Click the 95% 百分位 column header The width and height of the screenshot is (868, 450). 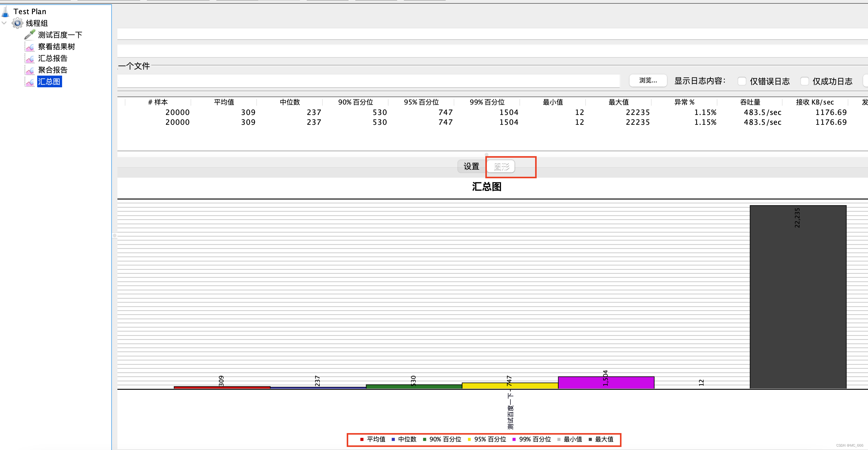[x=421, y=102]
